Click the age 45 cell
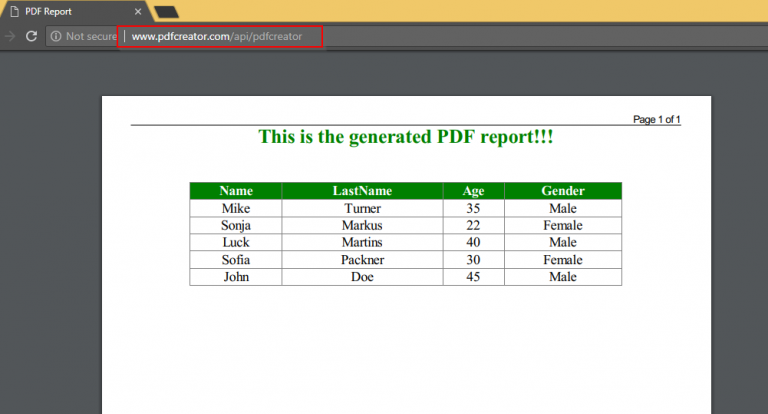 (474, 277)
